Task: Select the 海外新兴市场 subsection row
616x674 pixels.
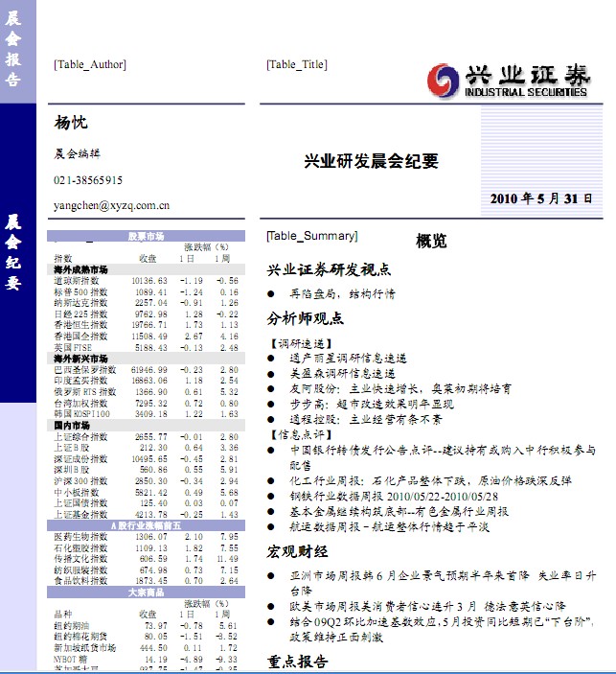Action: (x=80, y=357)
